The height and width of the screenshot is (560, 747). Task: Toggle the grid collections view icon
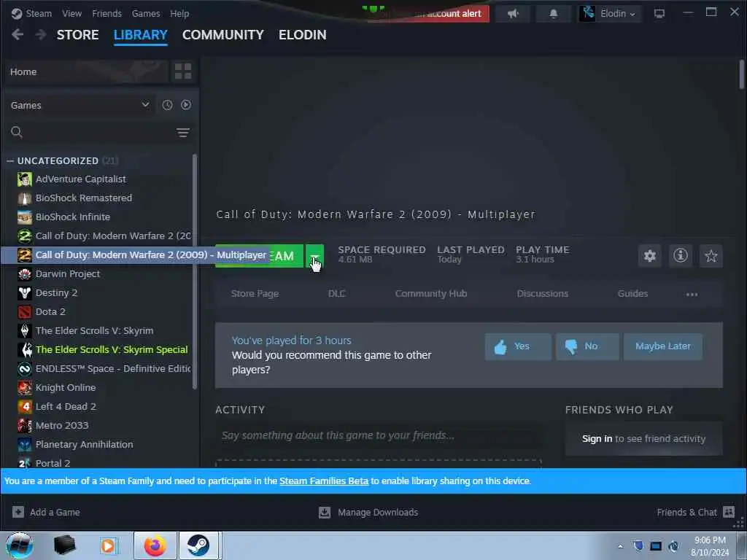pyautogui.click(x=183, y=71)
